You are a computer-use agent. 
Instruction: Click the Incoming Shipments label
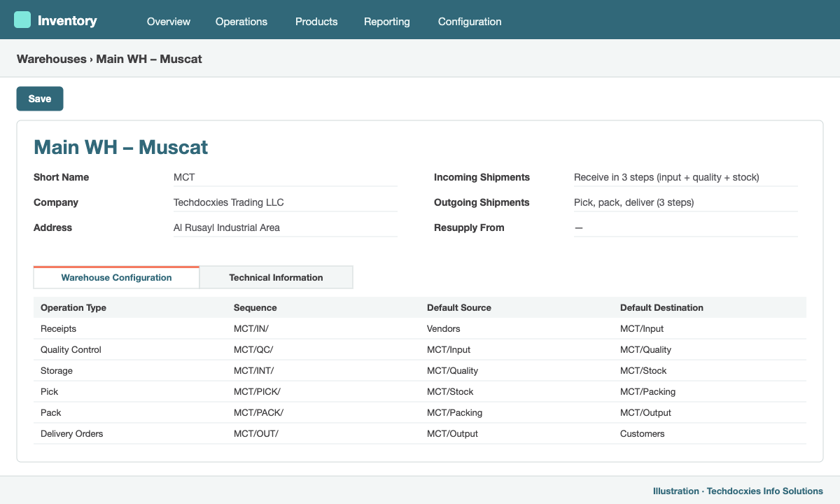pos(482,177)
